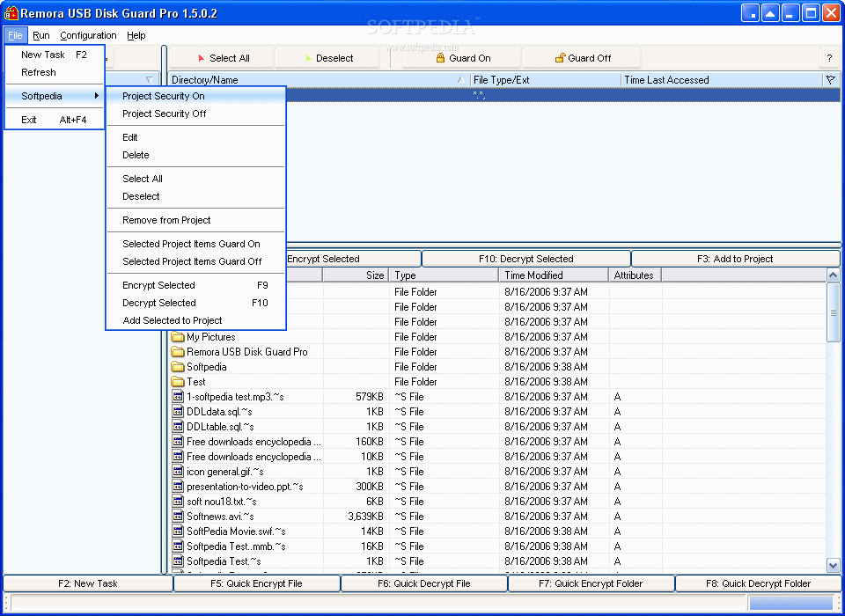
Task: Choose Select All in the submenu
Action: (x=195, y=179)
